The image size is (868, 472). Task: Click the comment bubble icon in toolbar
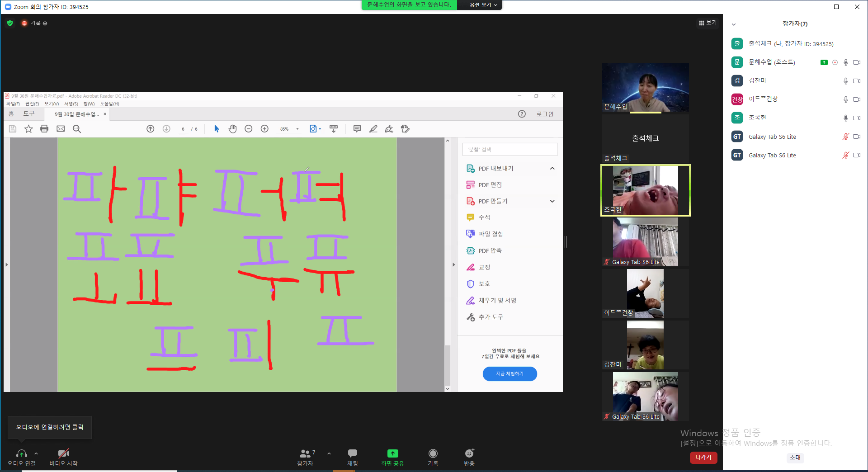[357, 129]
